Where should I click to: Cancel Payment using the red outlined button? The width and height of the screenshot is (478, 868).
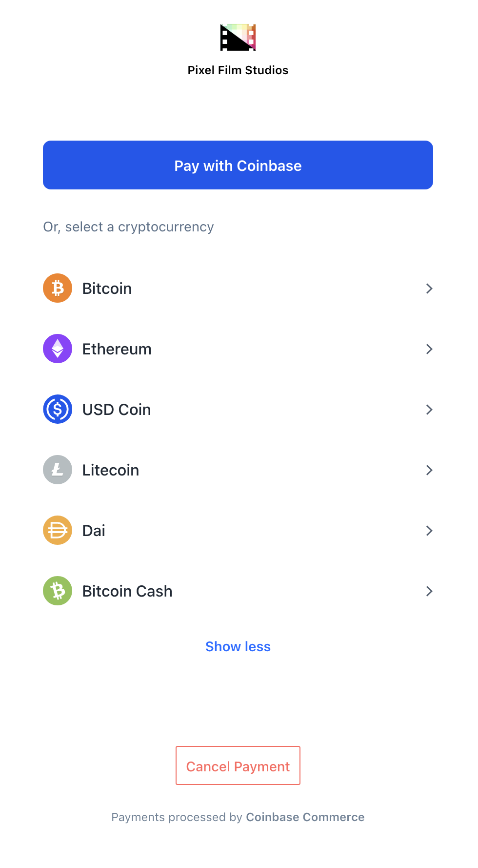[x=238, y=765]
